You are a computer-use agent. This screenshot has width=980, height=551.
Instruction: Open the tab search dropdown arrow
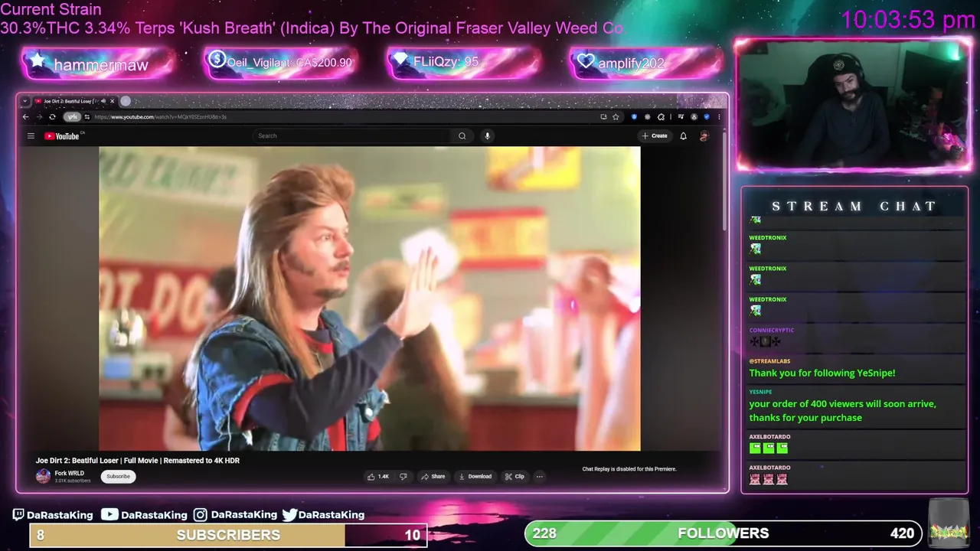tap(24, 101)
